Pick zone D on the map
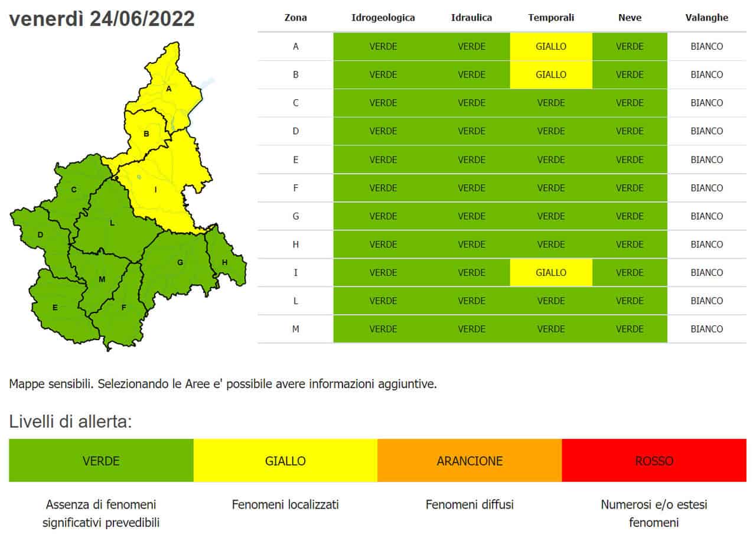 click(40, 234)
